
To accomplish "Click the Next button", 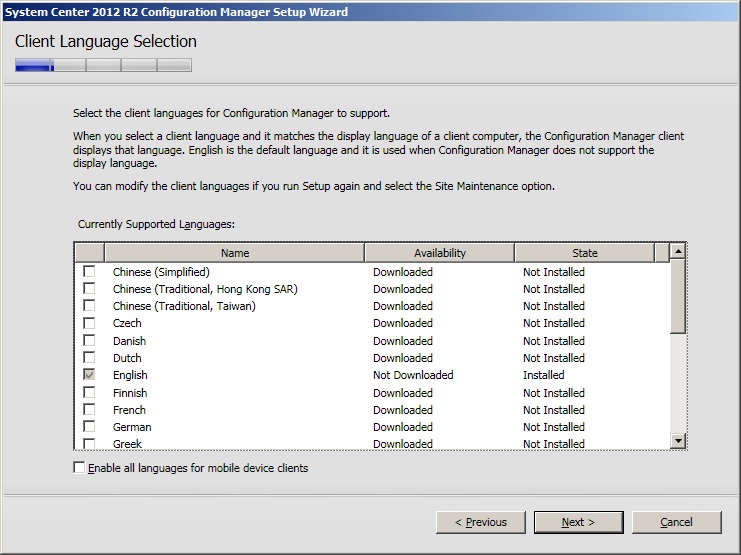I will click(578, 522).
